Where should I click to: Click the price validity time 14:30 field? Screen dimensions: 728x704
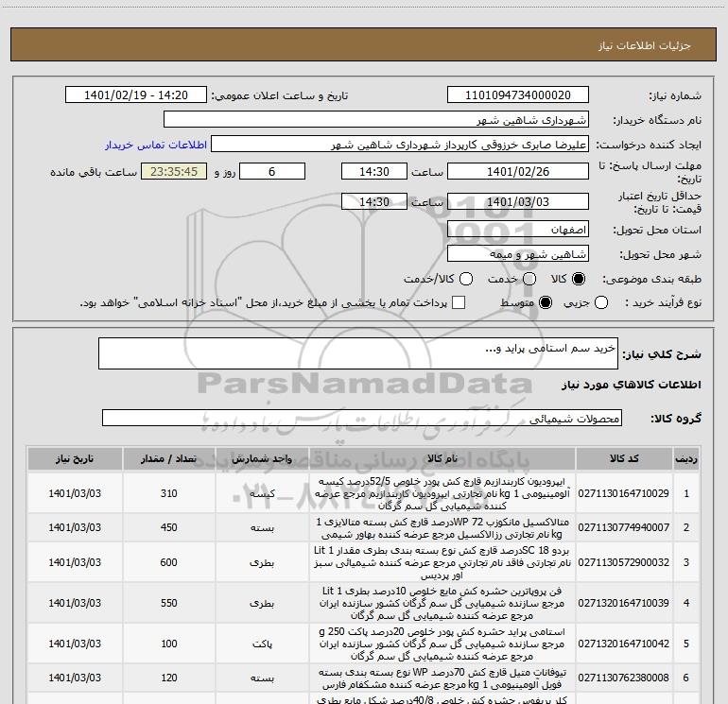[x=374, y=201]
